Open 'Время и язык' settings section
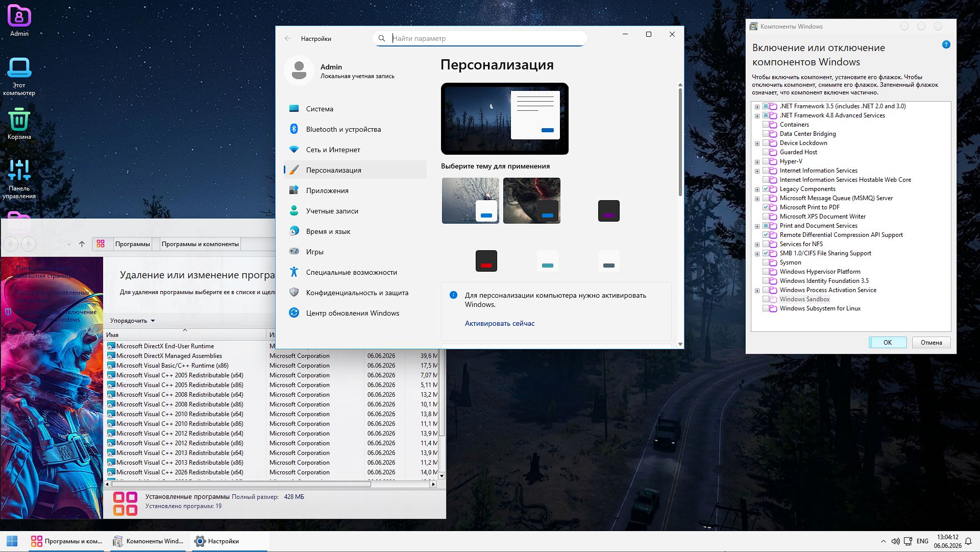Image resolution: width=980 pixels, height=552 pixels. click(x=355, y=231)
